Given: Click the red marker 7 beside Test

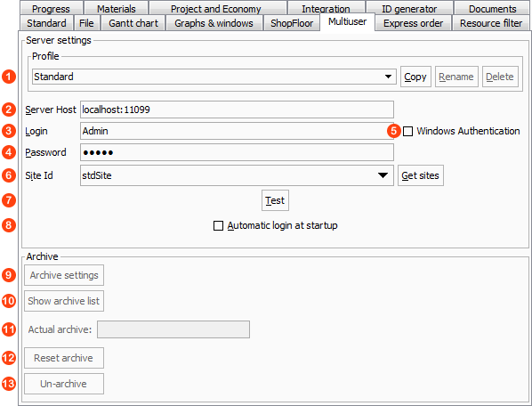Looking at the screenshot, I should [x=9, y=200].
